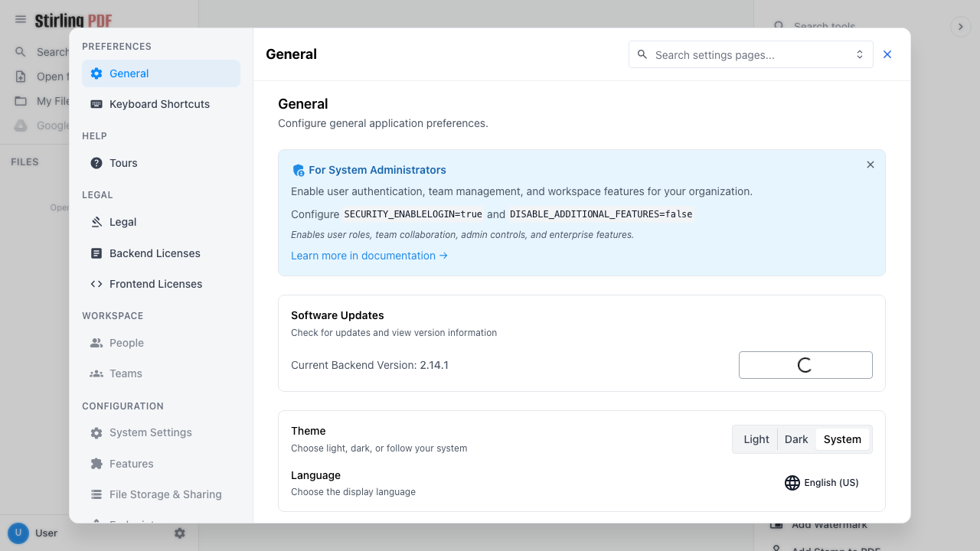Viewport: 980px width, 551px height.
Task: Select the System theme option
Action: (842, 439)
